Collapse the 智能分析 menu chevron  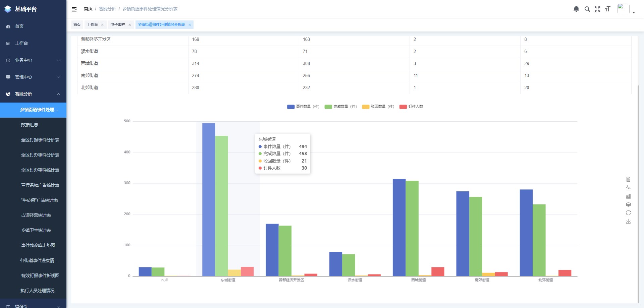click(58, 94)
